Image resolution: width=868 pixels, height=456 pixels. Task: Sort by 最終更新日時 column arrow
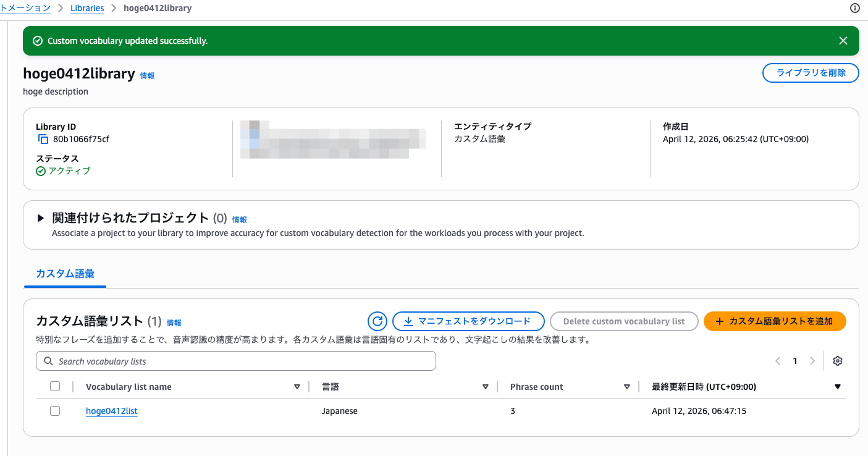838,387
